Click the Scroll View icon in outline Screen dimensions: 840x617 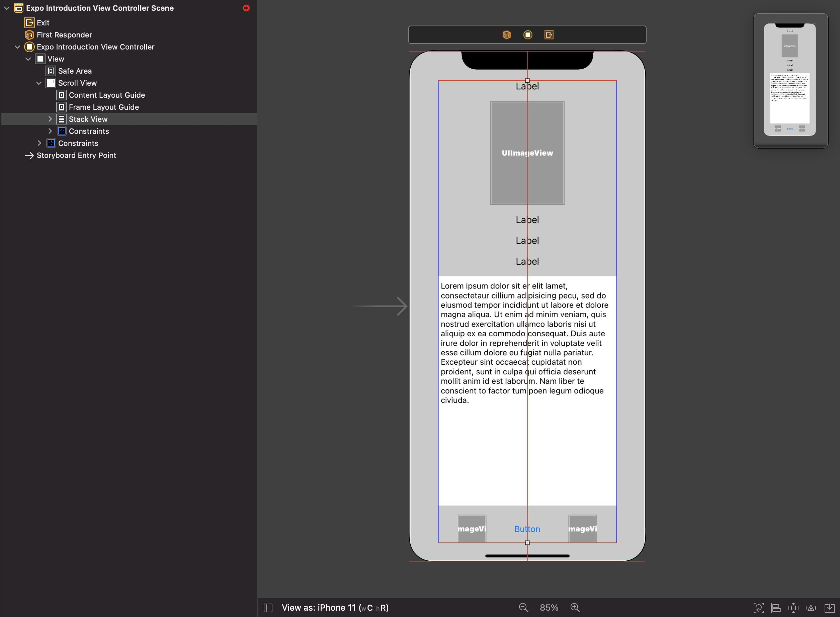[51, 83]
